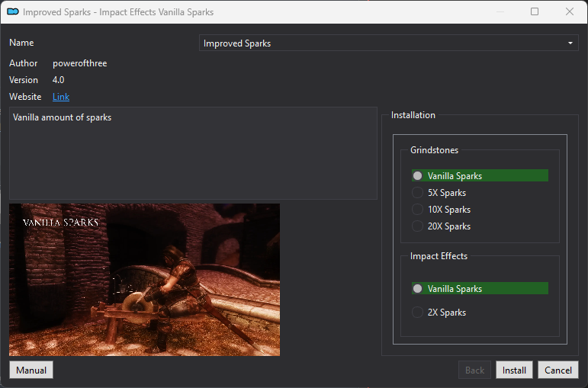Select Vanilla Sparks under Grindstones
This screenshot has height=388, width=588.
[417, 175]
